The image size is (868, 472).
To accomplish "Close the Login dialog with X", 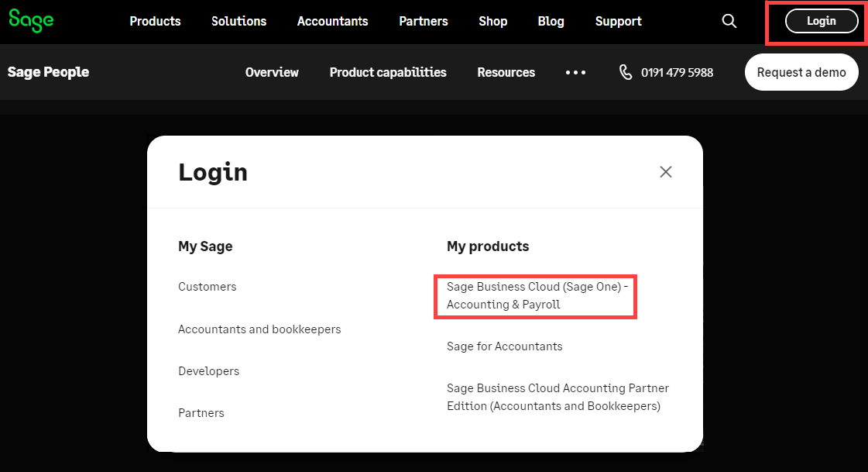I will point(665,172).
